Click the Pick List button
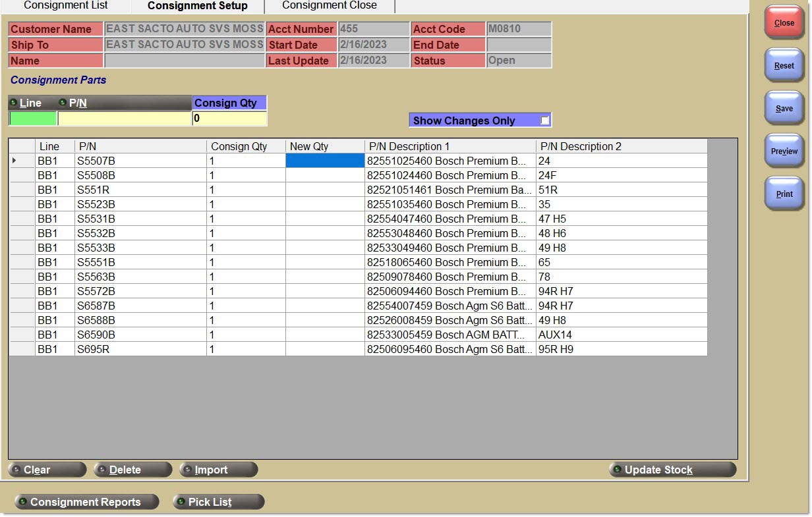Image resolution: width=812 pixels, height=517 pixels. click(218, 502)
